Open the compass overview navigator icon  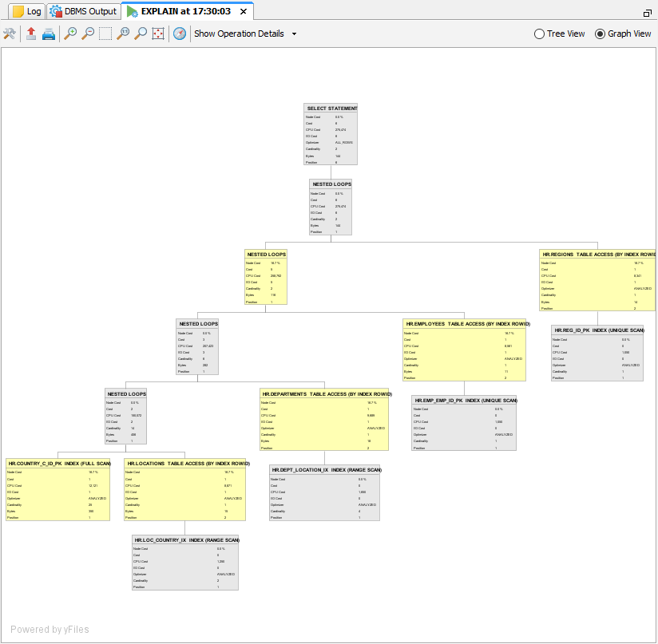[180, 34]
